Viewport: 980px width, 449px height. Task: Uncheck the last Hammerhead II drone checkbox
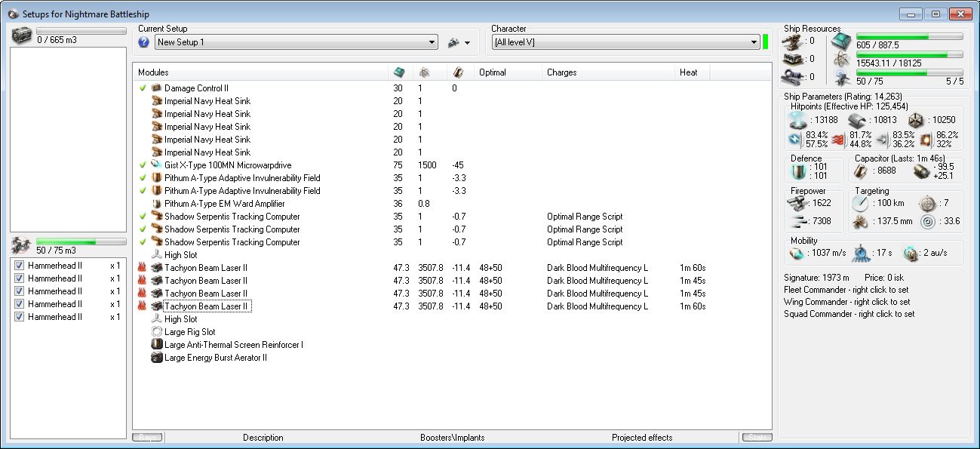pos(20,317)
